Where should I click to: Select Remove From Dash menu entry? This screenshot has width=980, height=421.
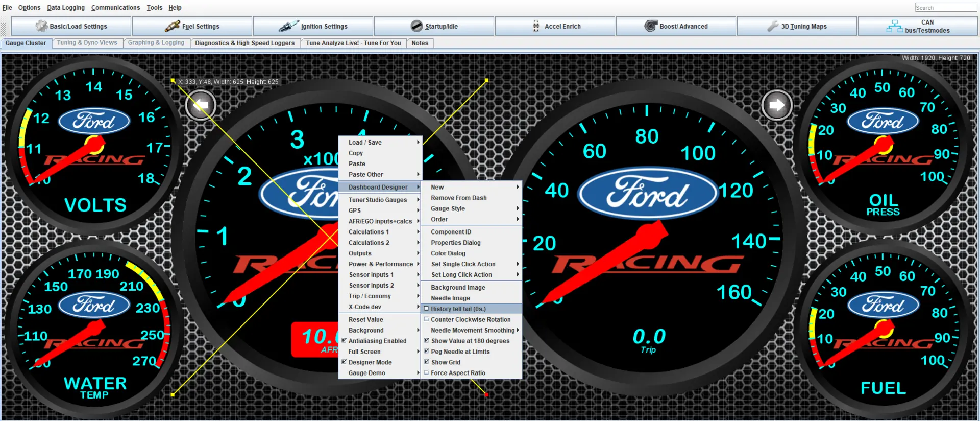pyautogui.click(x=458, y=198)
